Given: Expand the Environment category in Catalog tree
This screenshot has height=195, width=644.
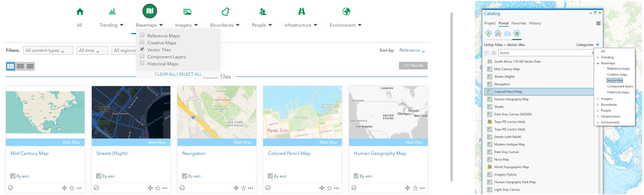Looking at the screenshot, I should click(x=598, y=122).
